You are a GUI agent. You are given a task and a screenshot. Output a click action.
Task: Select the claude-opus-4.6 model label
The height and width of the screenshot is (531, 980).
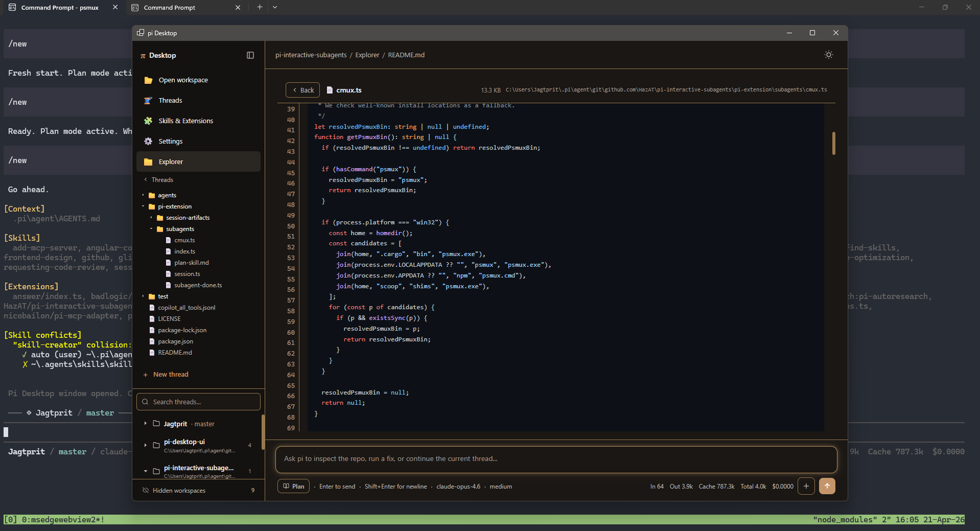[458, 487]
